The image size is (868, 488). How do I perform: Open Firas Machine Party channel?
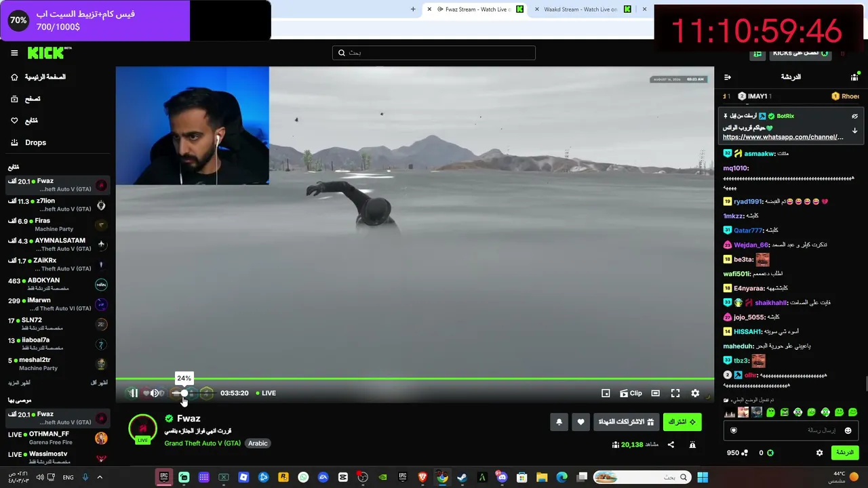(58, 224)
